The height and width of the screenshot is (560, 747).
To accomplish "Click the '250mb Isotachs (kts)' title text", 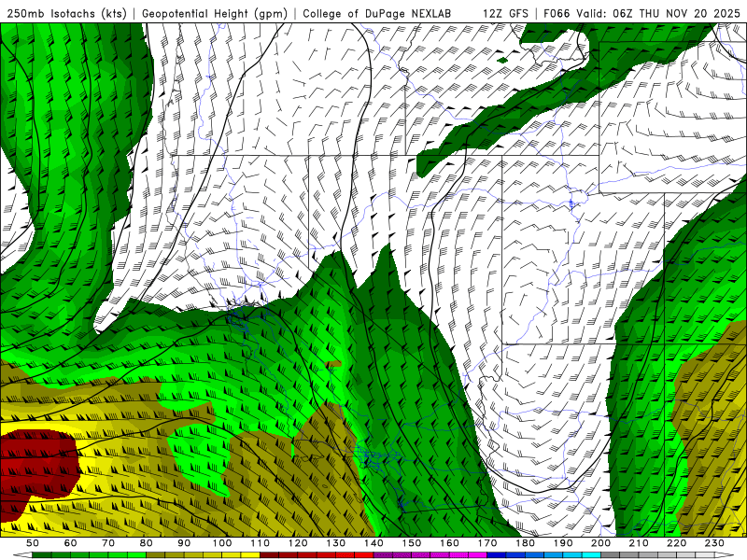I will (x=66, y=14).
